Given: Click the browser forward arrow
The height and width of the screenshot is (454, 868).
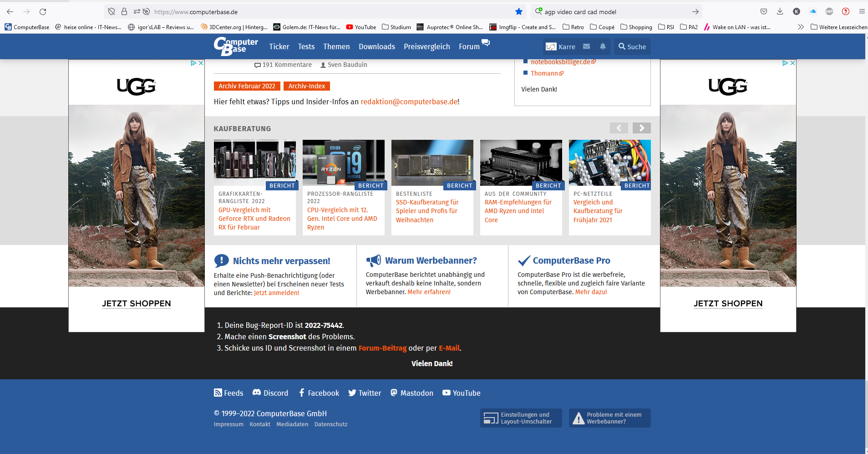Looking at the screenshot, I should [26, 12].
